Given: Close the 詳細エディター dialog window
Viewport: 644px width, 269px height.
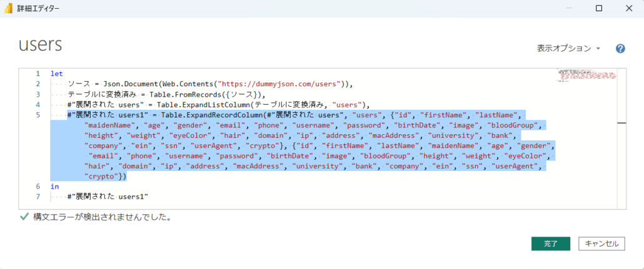Looking at the screenshot, I should click(628, 9).
